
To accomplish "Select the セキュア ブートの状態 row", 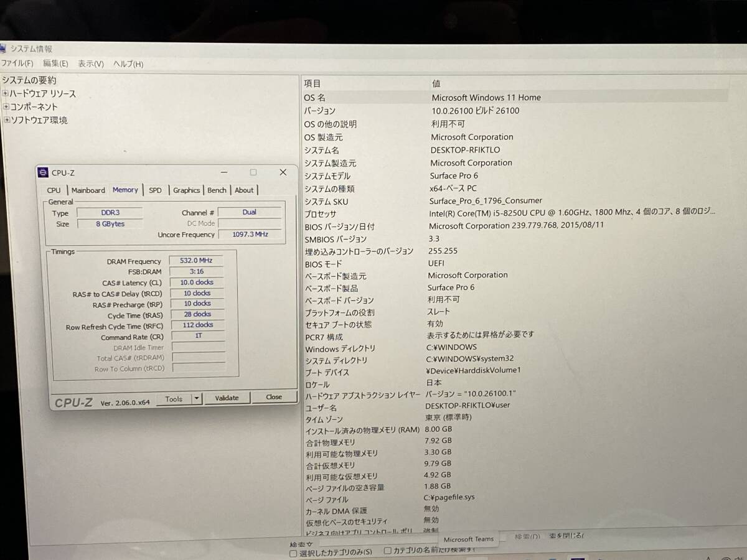I will click(515, 324).
